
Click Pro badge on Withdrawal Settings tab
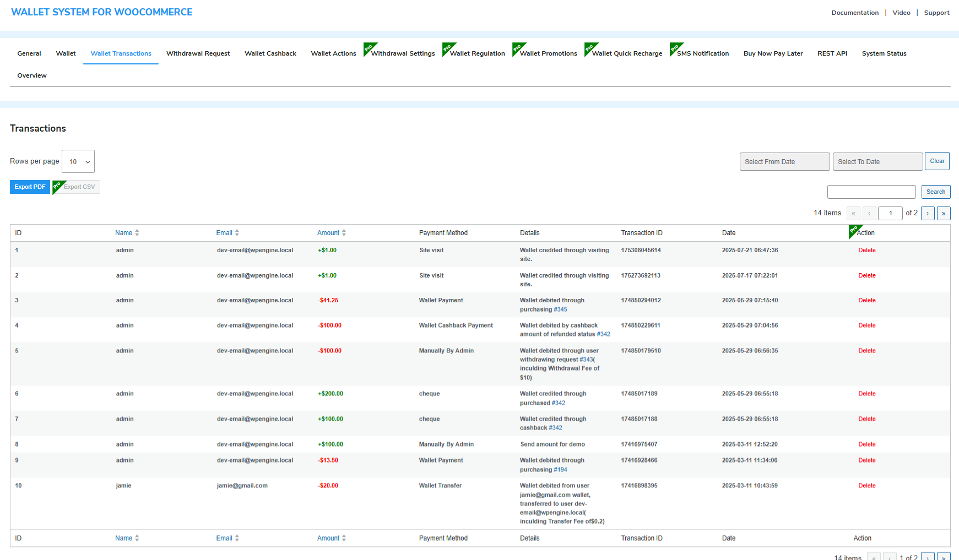click(x=370, y=48)
